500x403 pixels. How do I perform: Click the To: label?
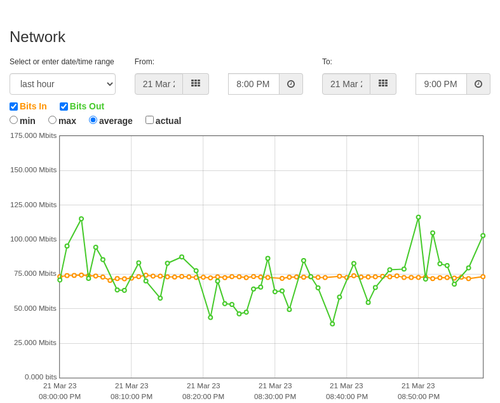(x=327, y=62)
